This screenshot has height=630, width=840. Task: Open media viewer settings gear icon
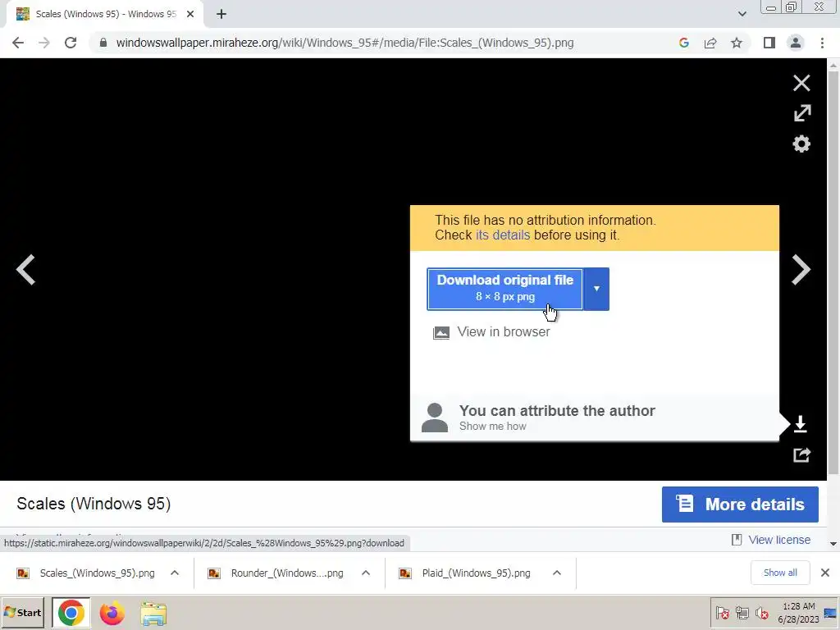click(801, 144)
